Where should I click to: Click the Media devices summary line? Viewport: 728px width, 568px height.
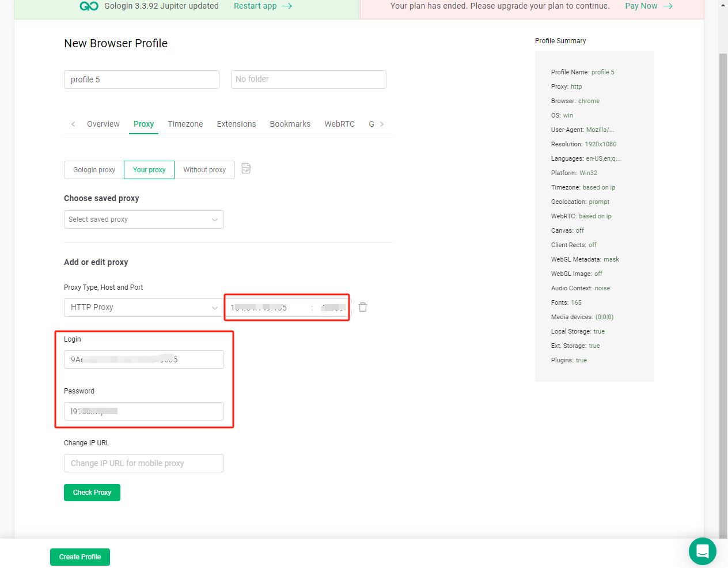click(582, 317)
